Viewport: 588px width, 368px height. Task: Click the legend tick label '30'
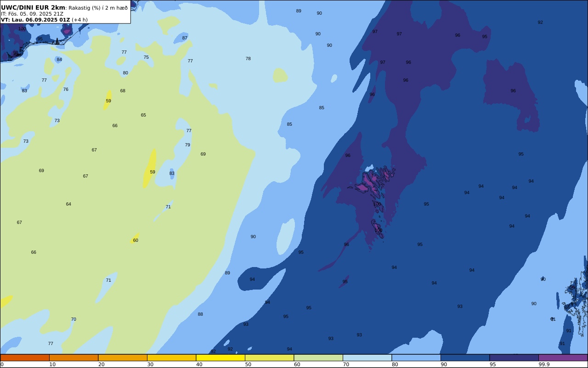coord(150,364)
